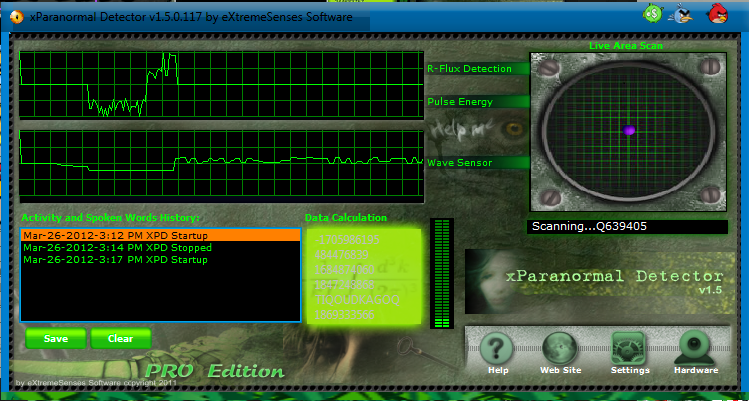Select the Pulse Energy label
This screenshot has width=749, height=401.
click(x=460, y=102)
